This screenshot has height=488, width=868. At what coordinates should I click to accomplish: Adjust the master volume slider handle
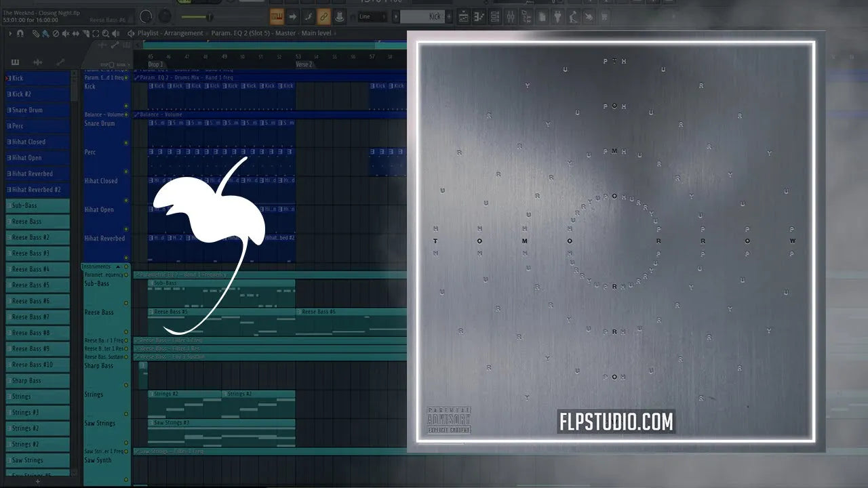208,16
